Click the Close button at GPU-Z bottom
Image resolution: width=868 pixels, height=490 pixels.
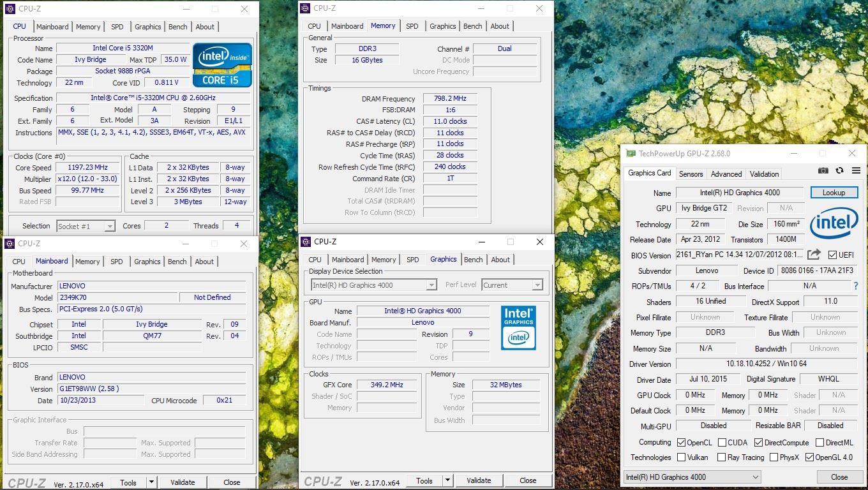(839, 477)
